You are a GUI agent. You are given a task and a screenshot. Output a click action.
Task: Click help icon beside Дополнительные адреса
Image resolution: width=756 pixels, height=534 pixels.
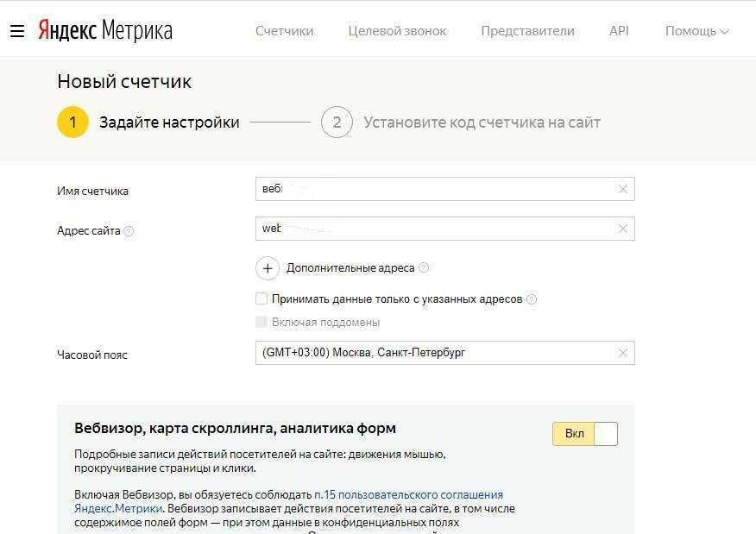tap(424, 268)
